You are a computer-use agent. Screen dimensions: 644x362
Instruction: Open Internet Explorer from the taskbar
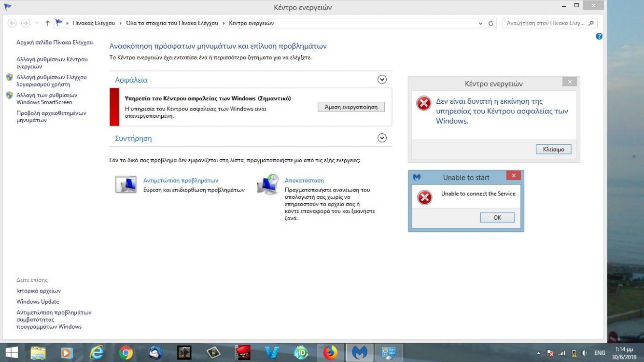[x=97, y=353]
